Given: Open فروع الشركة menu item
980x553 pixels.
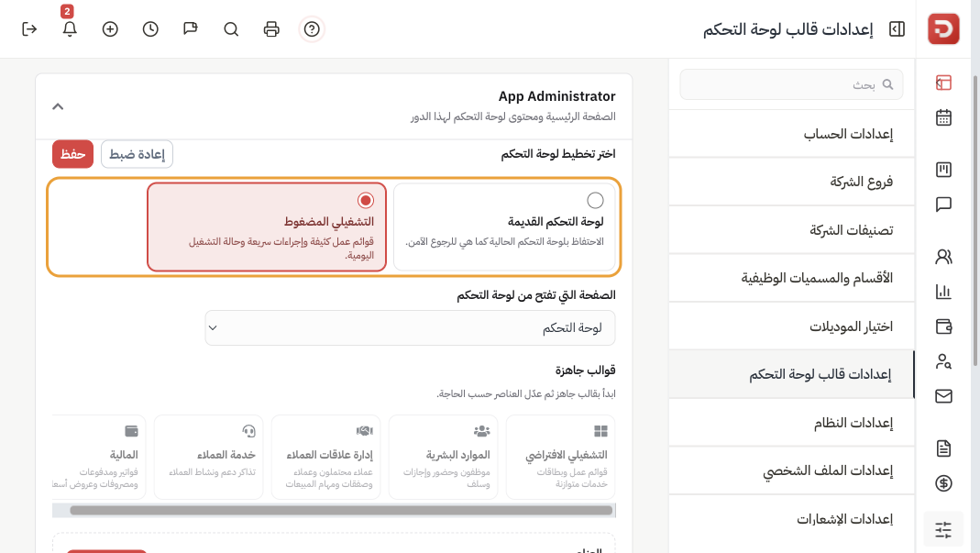Looking at the screenshot, I should (791, 182).
